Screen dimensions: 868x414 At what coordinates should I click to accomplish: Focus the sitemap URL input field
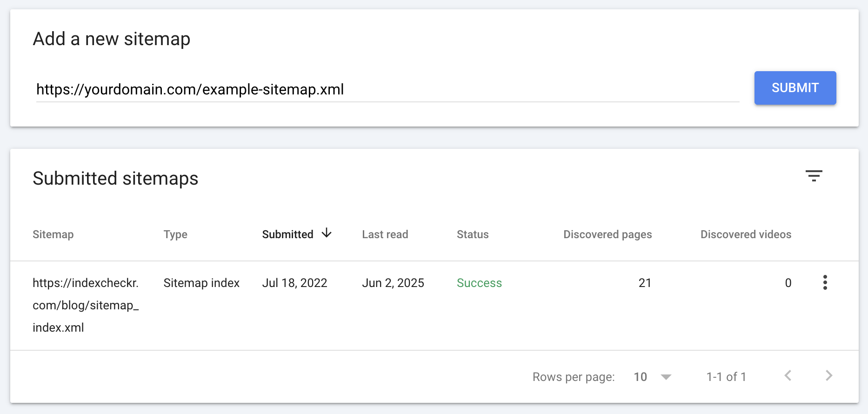(x=387, y=89)
